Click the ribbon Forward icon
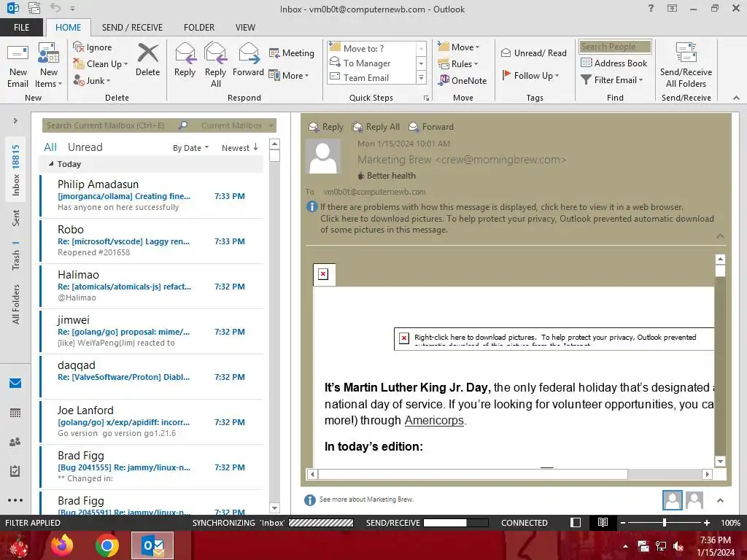Screen dimensions: 747x560 pyautogui.click(x=248, y=61)
